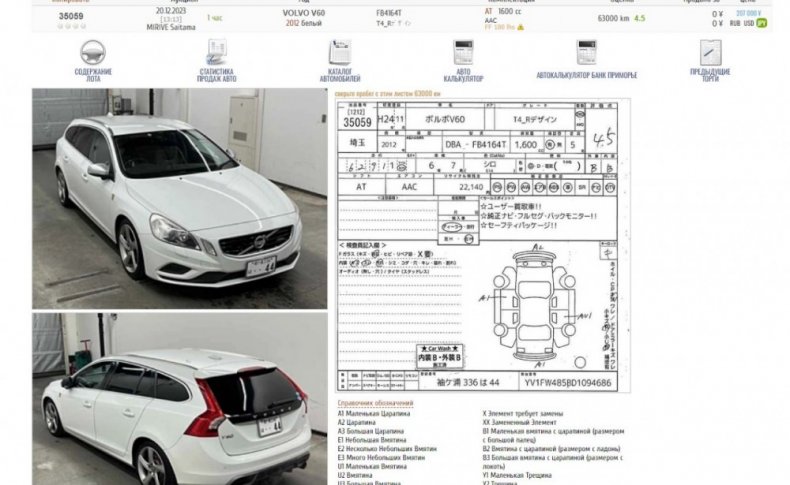The width and height of the screenshot is (790, 485).
Task: Open the Каталог автомобилей icon
Action: coord(340,52)
